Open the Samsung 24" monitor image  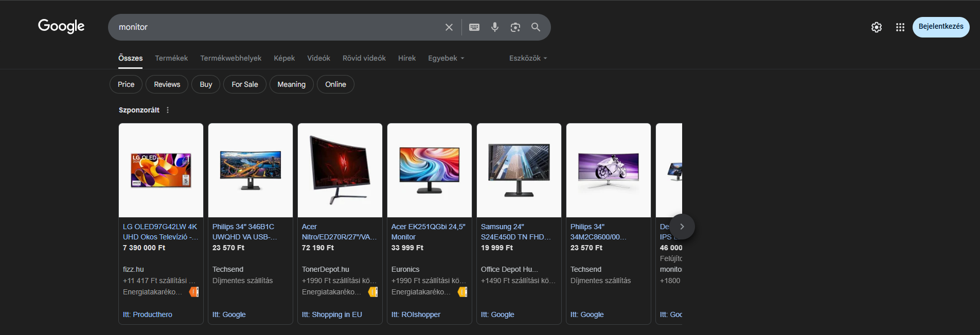coord(519,170)
